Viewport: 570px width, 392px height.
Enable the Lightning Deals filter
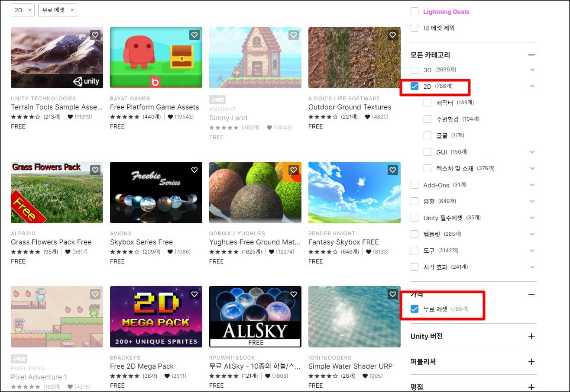pyautogui.click(x=414, y=11)
